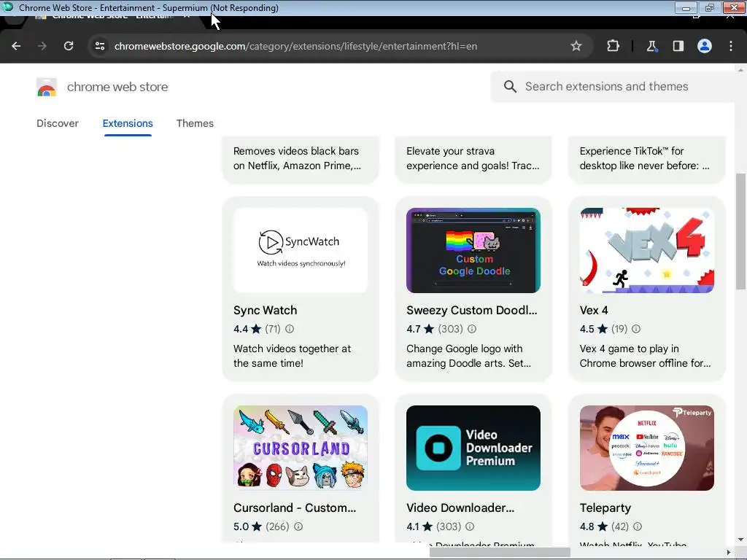Screen dimensions: 747x560
Task: Open the Cursorland thumbnail image
Action: click(x=301, y=448)
